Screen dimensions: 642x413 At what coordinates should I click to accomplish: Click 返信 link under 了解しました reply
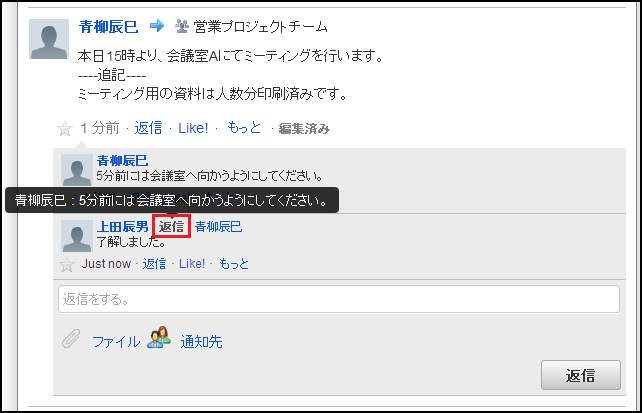tap(154, 264)
